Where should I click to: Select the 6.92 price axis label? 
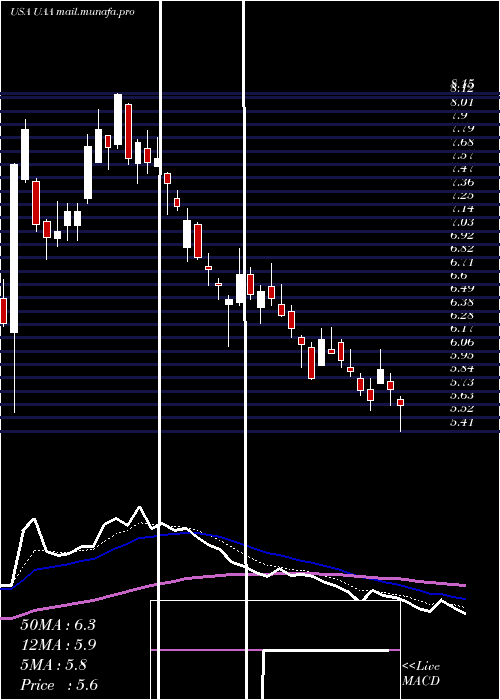(x=462, y=235)
